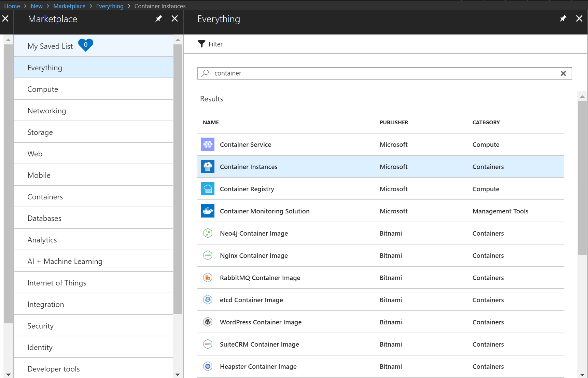Click the search magnifier icon
Viewport: 588px width, 378px height.
[205, 73]
